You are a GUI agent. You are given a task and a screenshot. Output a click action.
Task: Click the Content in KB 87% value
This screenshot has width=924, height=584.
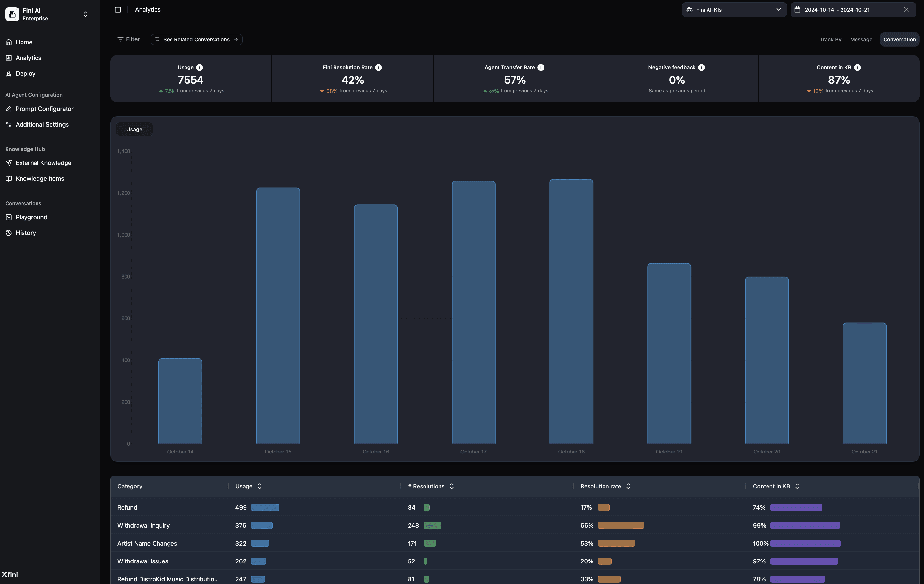tap(839, 80)
